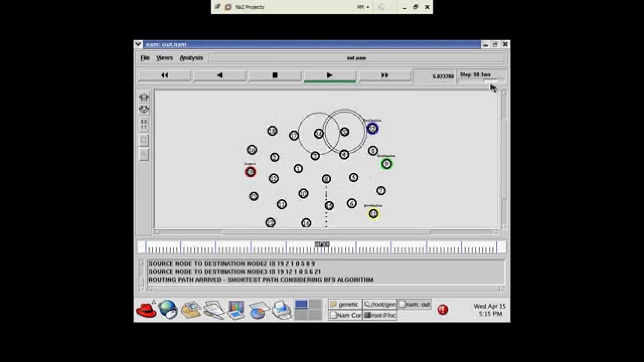Screen dimensions: 644x362
Task: Fast-forward the nam animation
Action: pyautogui.click(x=385, y=75)
